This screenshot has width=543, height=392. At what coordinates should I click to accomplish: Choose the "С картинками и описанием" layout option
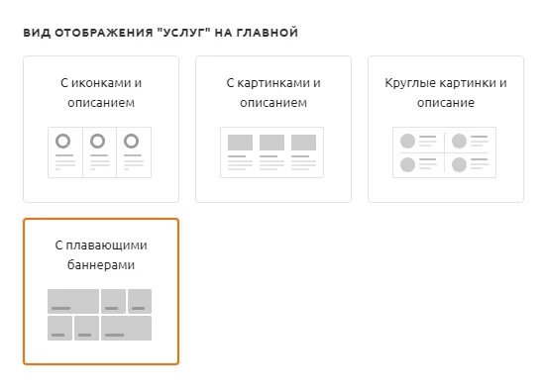click(273, 129)
